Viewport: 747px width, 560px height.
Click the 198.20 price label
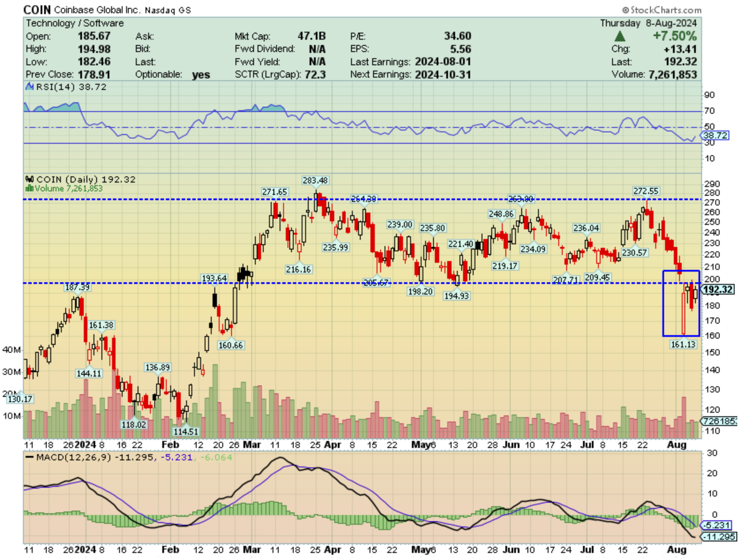(420, 291)
